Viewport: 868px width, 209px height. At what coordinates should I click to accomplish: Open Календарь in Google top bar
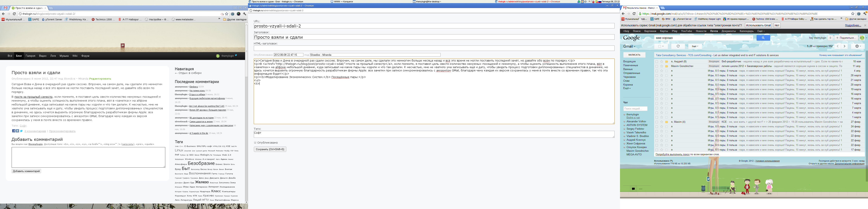coord(746,31)
